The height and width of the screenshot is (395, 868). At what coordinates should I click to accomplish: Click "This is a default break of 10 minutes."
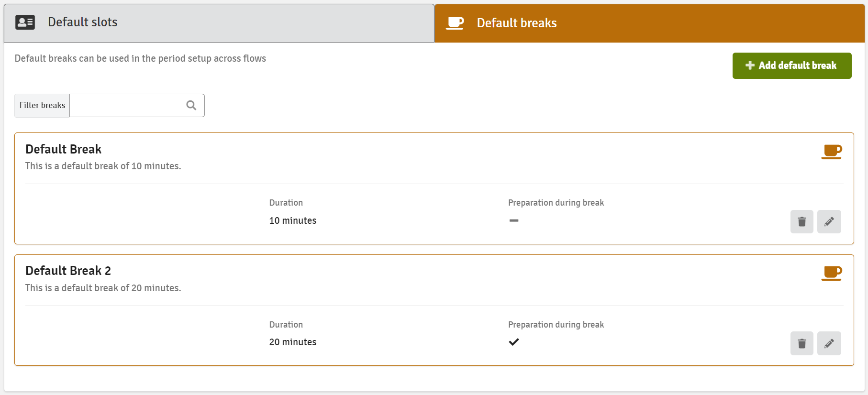coord(103,166)
